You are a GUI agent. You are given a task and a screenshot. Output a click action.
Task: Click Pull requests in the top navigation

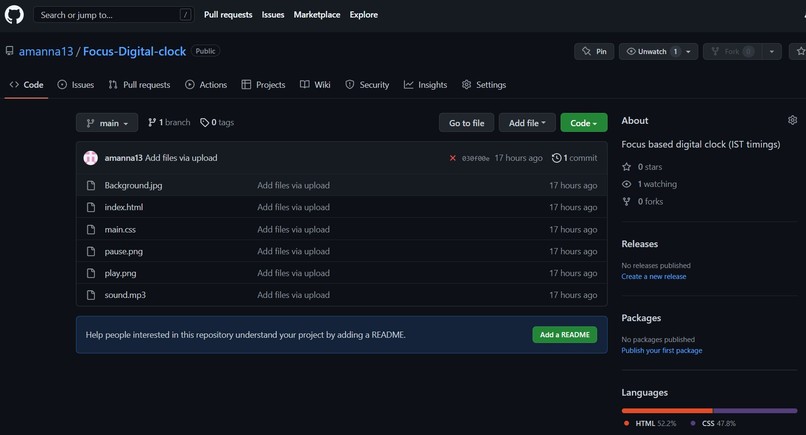click(228, 14)
